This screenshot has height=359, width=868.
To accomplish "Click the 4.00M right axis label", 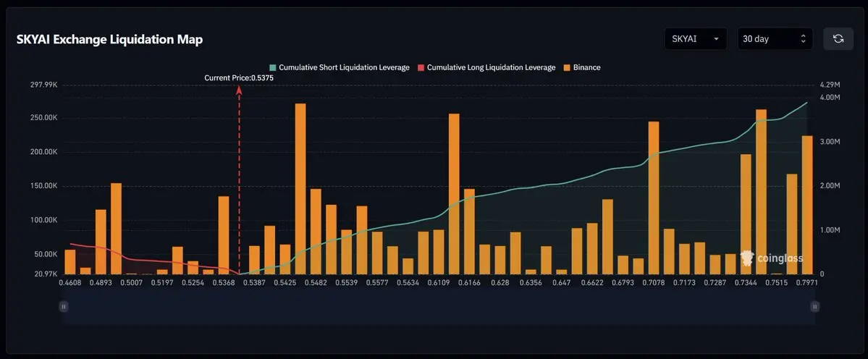I will pyautogui.click(x=830, y=98).
